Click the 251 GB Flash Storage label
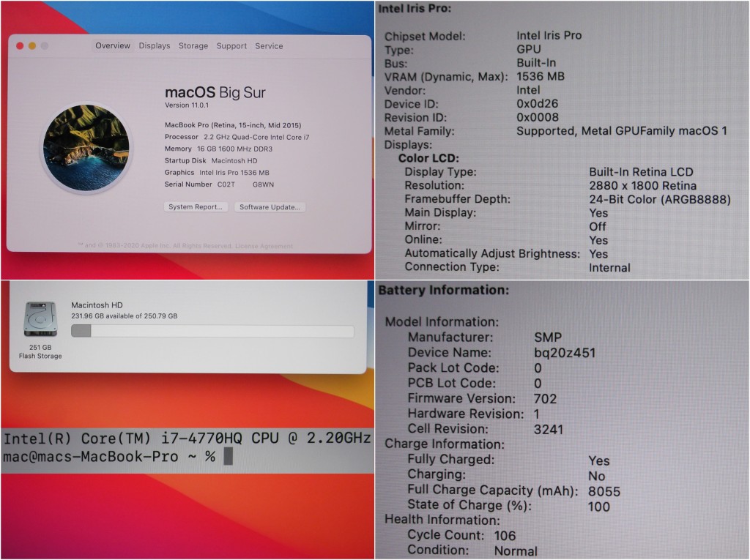750x560 pixels. point(40,351)
